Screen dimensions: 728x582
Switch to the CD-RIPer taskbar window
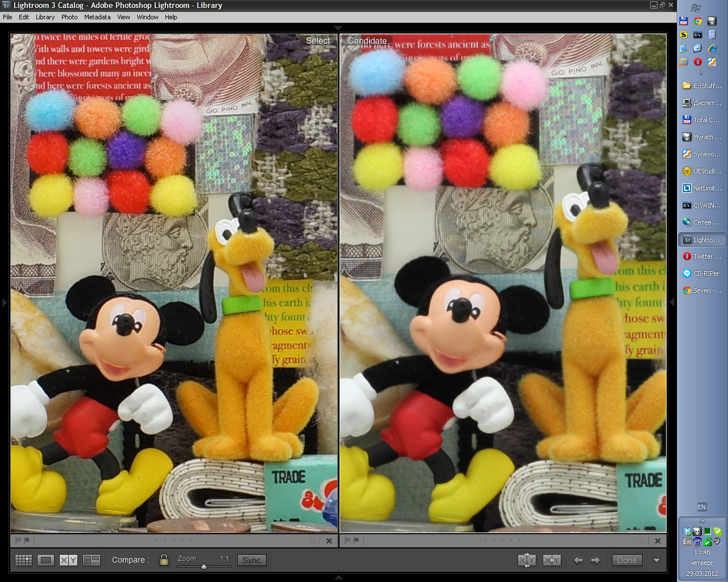pos(702,273)
